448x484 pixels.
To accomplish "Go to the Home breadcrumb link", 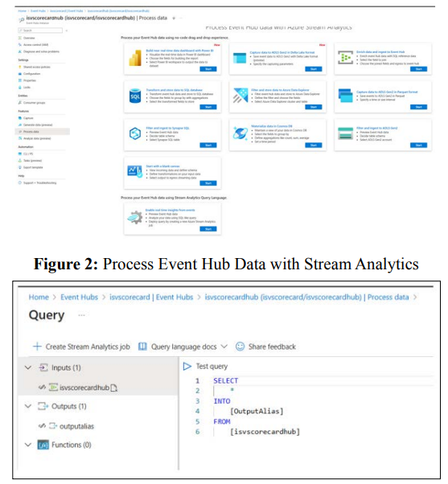I will point(39,297).
